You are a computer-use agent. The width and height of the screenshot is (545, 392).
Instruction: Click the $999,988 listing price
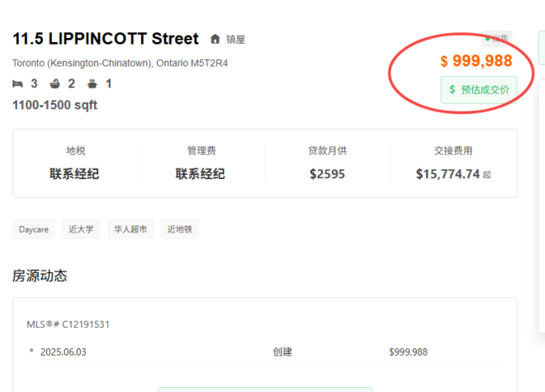476,61
